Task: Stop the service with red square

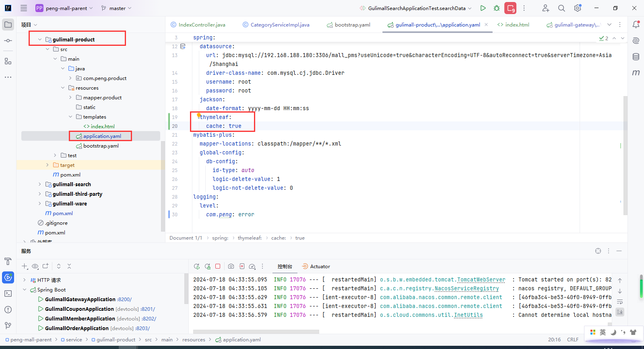Action: pyautogui.click(x=218, y=266)
